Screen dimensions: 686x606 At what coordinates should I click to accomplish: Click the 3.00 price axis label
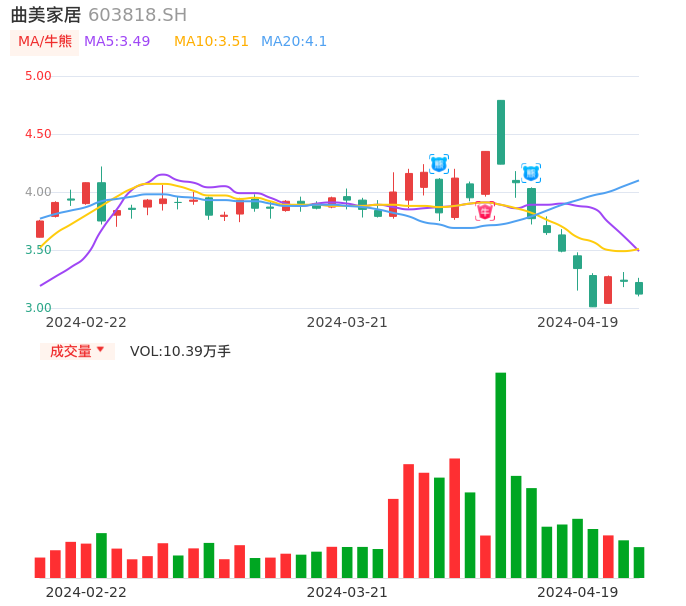pos(38,308)
